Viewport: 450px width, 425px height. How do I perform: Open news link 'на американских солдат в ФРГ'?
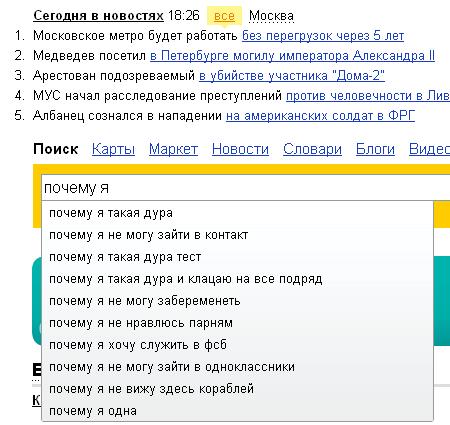coord(320,116)
